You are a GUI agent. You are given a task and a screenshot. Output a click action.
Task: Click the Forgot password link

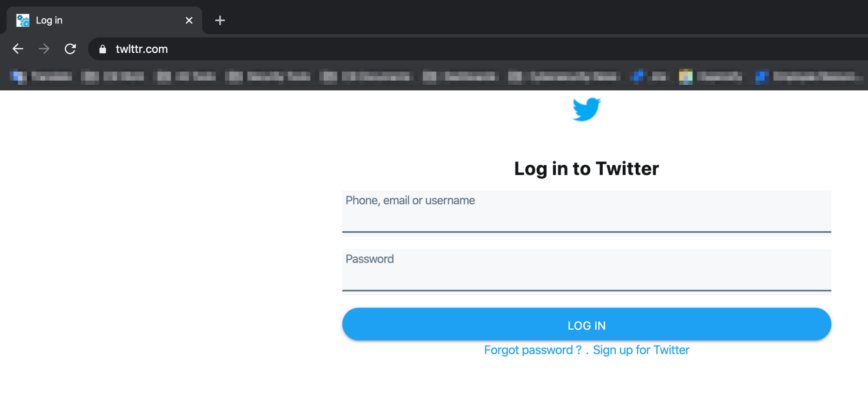[532, 350]
